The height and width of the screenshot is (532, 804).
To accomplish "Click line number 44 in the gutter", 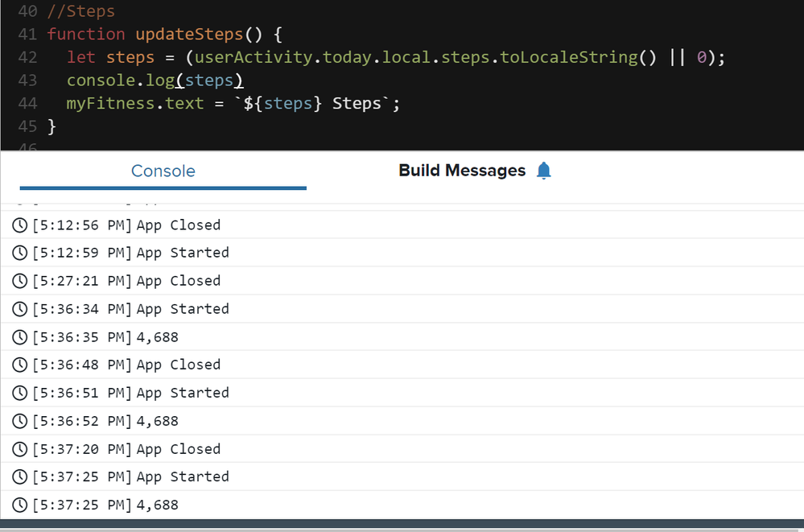I will [27, 104].
